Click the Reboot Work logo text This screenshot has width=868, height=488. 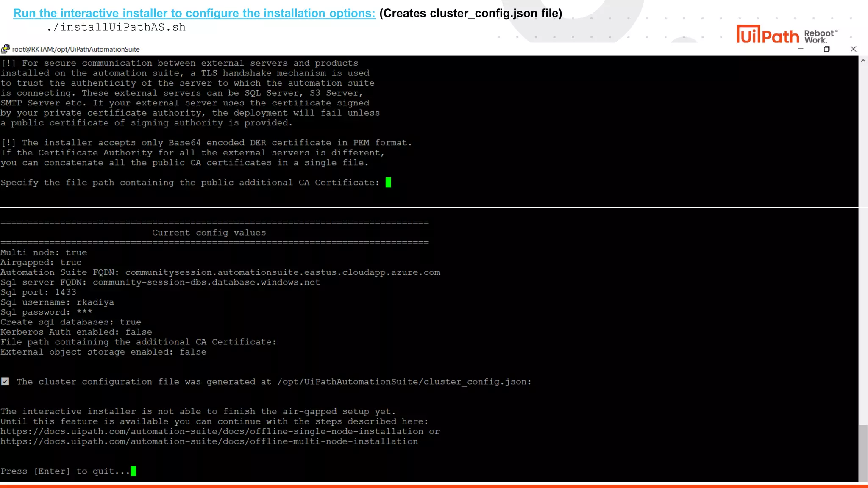[x=821, y=36]
